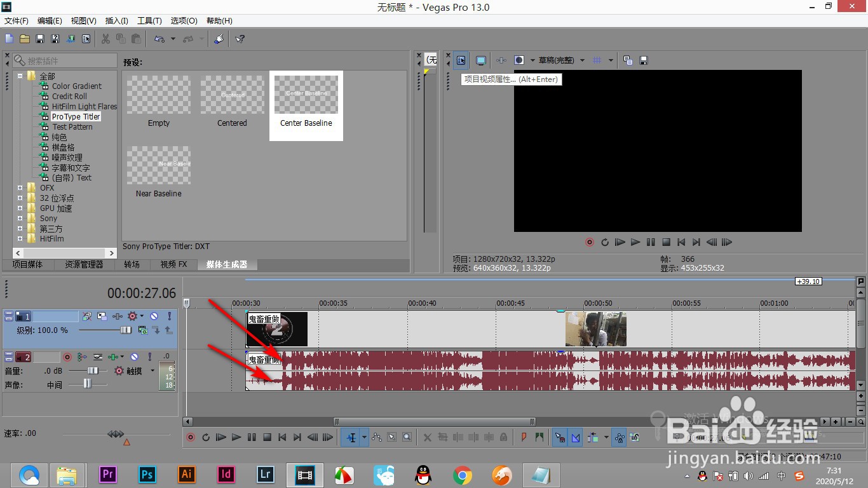The image size is (868, 488).
Task: Switch to the 资源管理器 tab
Action: pyautogui.click(x=84, y=264)
